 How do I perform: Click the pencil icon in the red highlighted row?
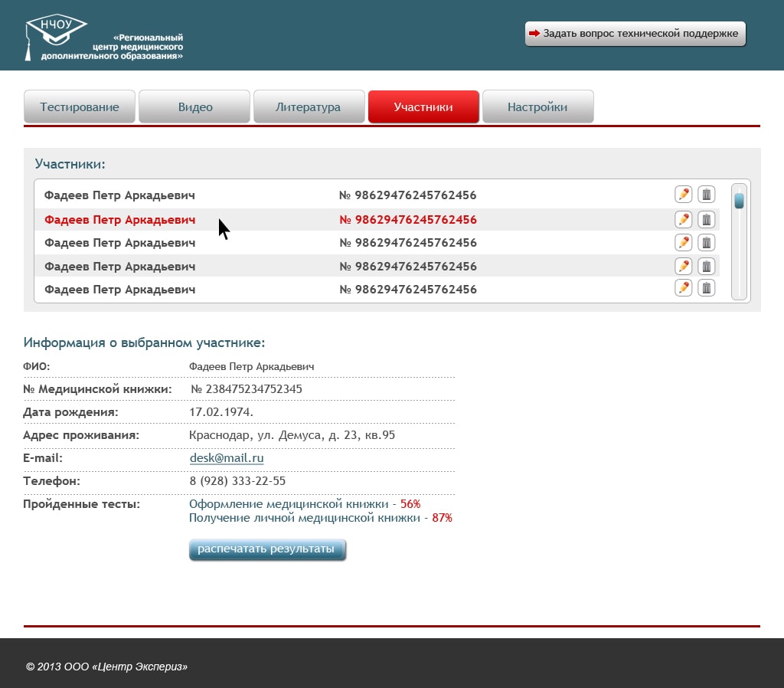[683, 219]
